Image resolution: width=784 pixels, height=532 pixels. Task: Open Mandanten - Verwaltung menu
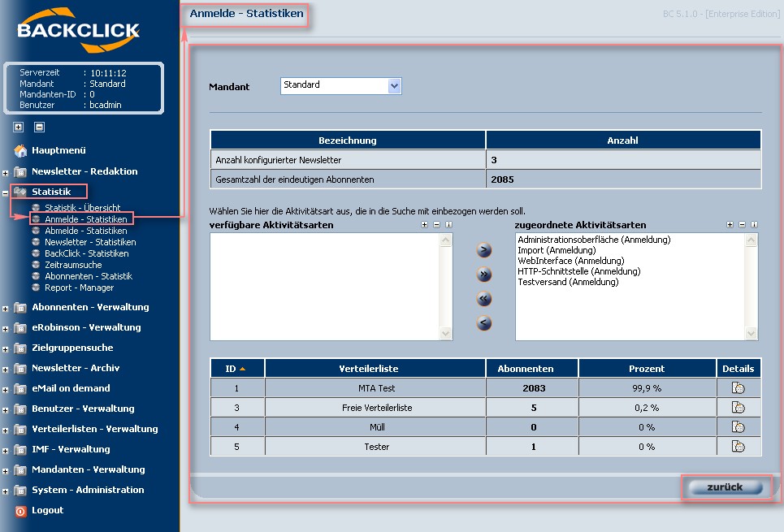[x=89, y=469]
